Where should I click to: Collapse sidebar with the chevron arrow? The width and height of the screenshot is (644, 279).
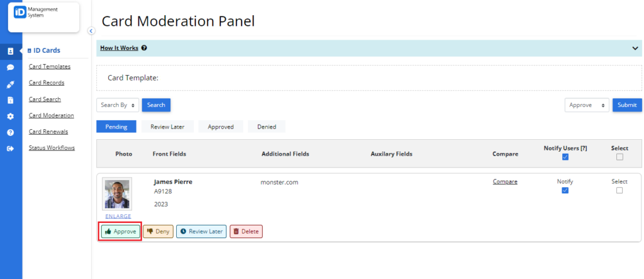(91, 30)
